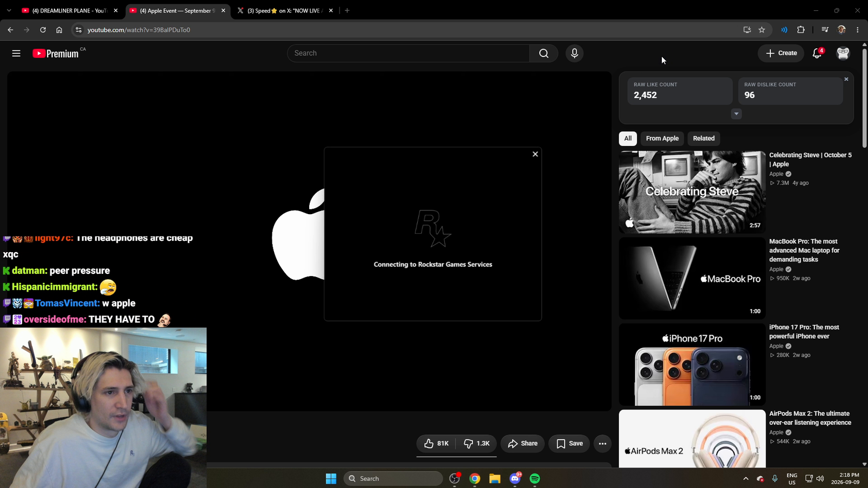868x488 pixels.
Task: Share the video
Action: pyautogui.click(x=522, y=444)
